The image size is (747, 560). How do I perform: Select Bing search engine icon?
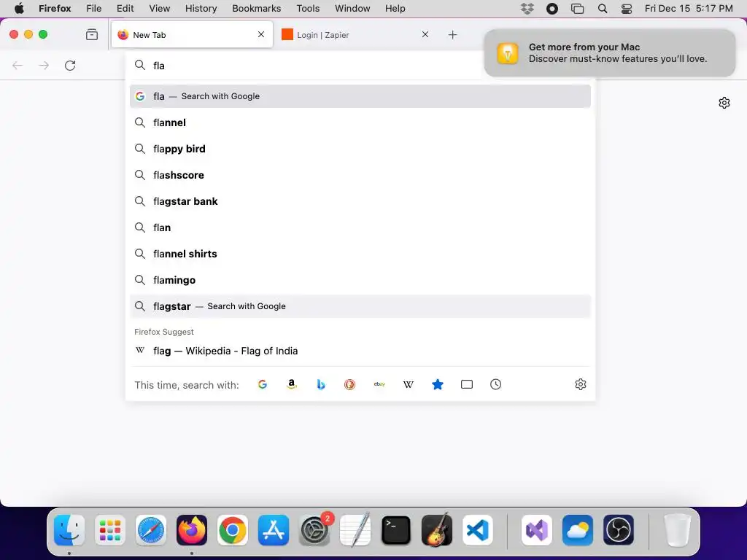(x=321, y=384)
